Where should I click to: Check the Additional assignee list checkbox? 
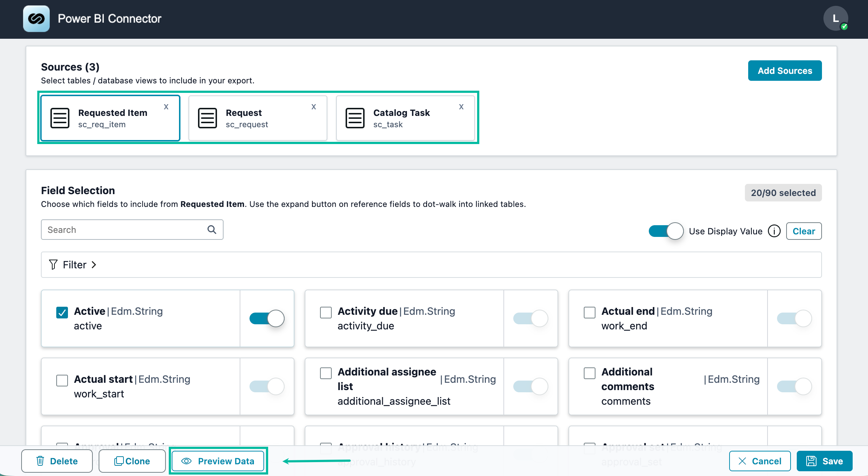tap(326, 373)
